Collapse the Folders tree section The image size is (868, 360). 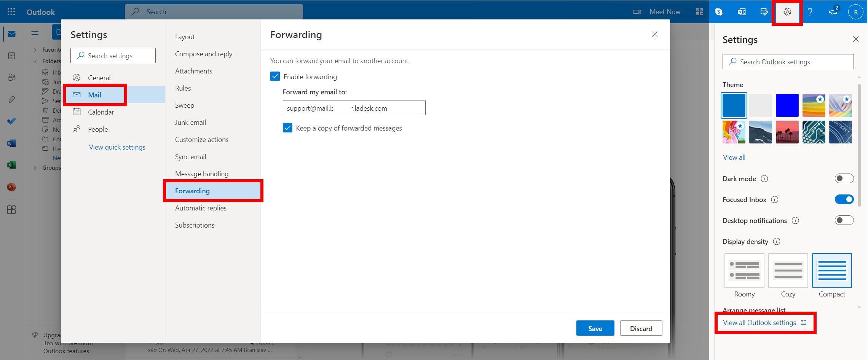pos(35,61)
